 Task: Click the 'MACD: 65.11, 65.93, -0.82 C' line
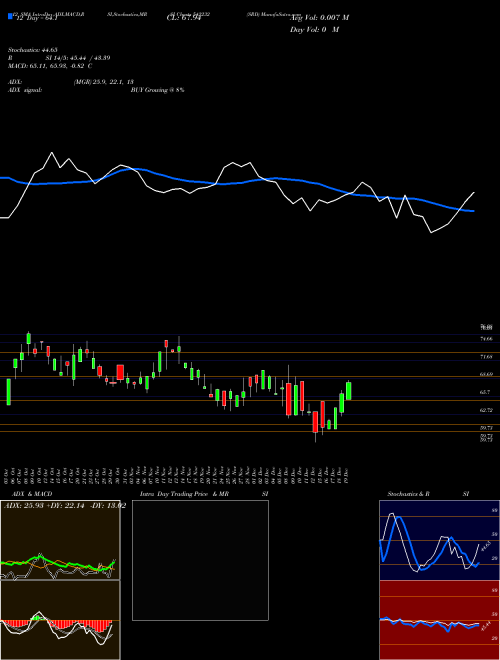coord(50,66)
